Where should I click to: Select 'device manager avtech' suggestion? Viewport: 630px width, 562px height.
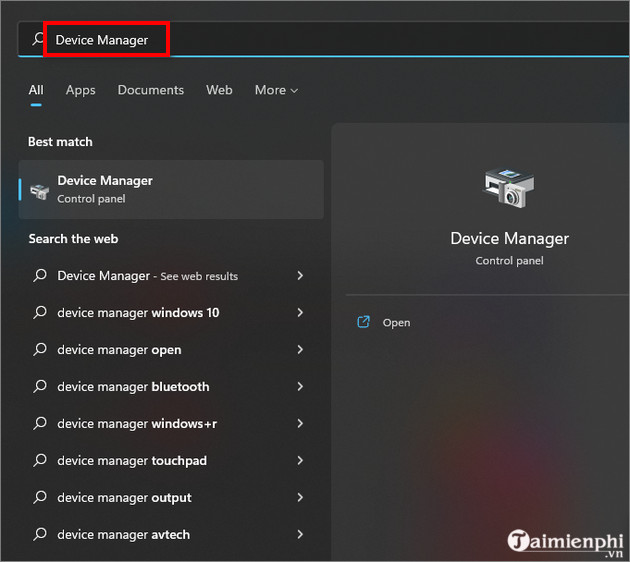(x=169, y=534)
